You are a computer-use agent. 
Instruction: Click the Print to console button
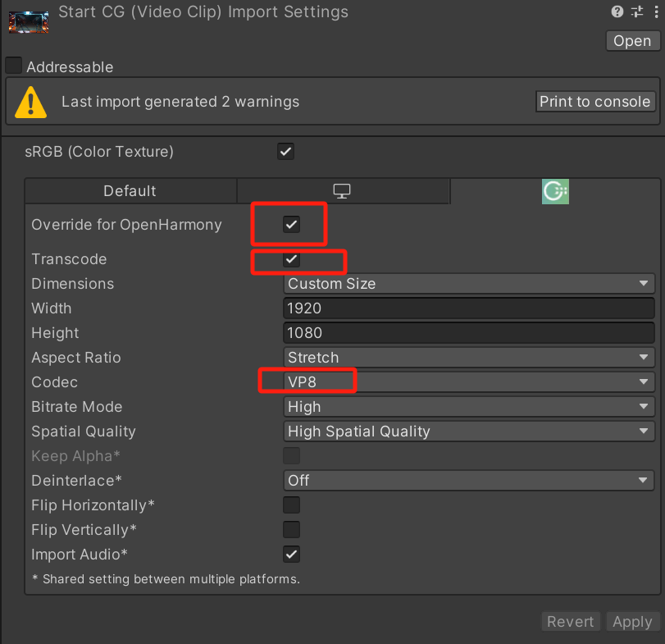click(594, 102)
